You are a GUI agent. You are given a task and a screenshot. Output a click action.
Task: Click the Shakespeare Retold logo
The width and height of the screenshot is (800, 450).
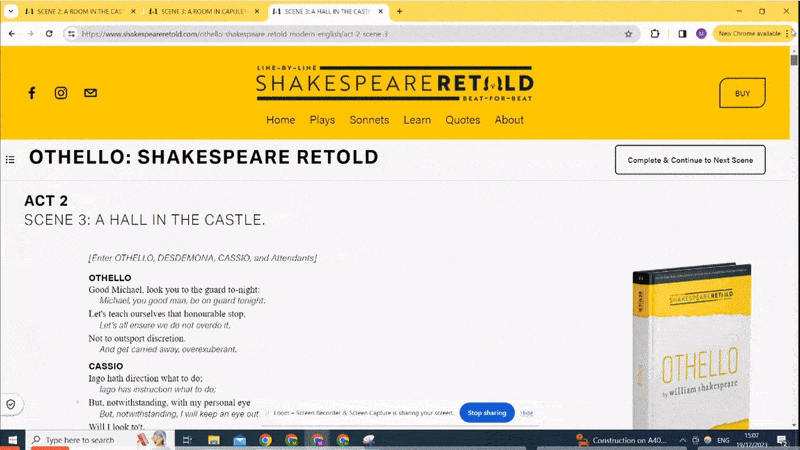pos(394,83)
